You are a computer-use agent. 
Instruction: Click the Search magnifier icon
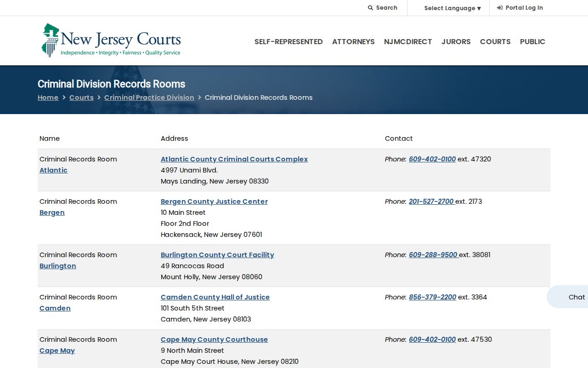coord(370,8)
